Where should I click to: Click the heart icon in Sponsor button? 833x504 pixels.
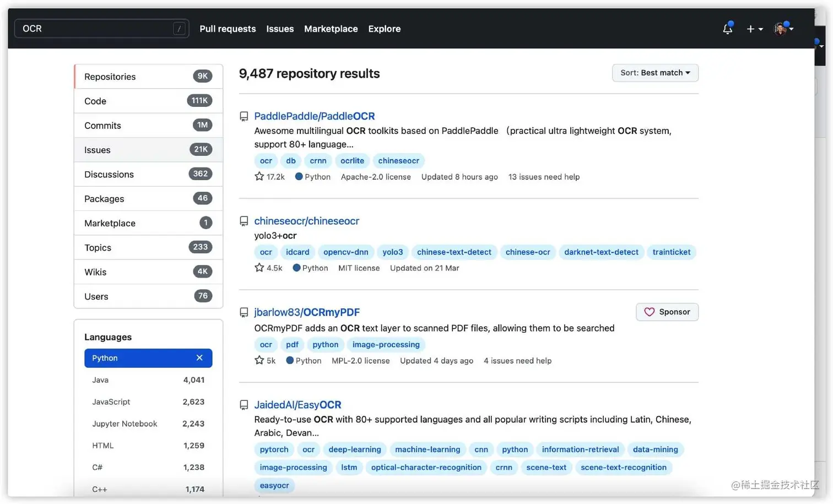click(650, 312)
